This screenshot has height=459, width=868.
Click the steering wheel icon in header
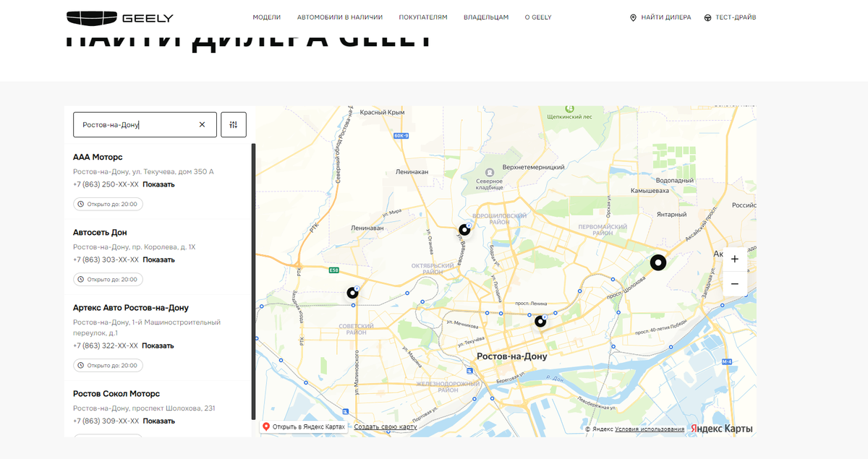[x=707, y=17]
